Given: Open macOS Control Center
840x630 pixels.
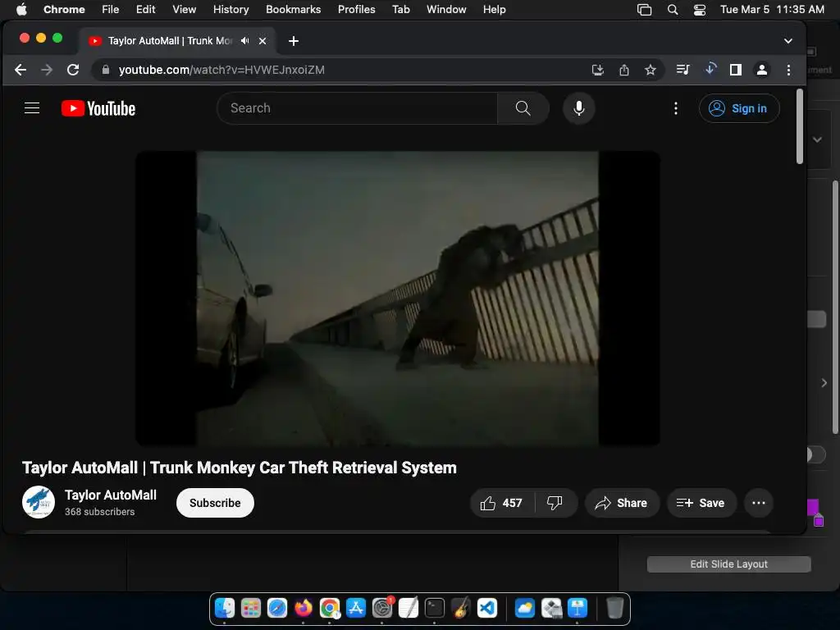Looking at the screenshot, I should pos(699,10).
